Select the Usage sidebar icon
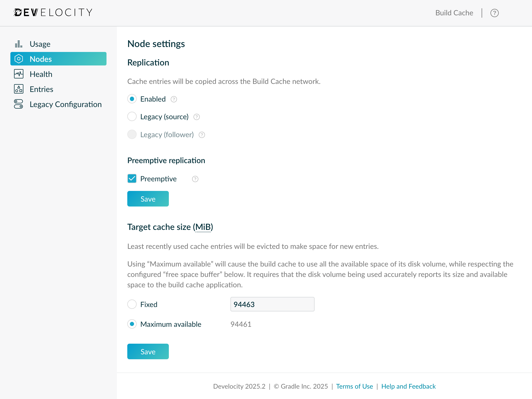The height and width of the screenshot is (399, 532). tap(18, 44)
